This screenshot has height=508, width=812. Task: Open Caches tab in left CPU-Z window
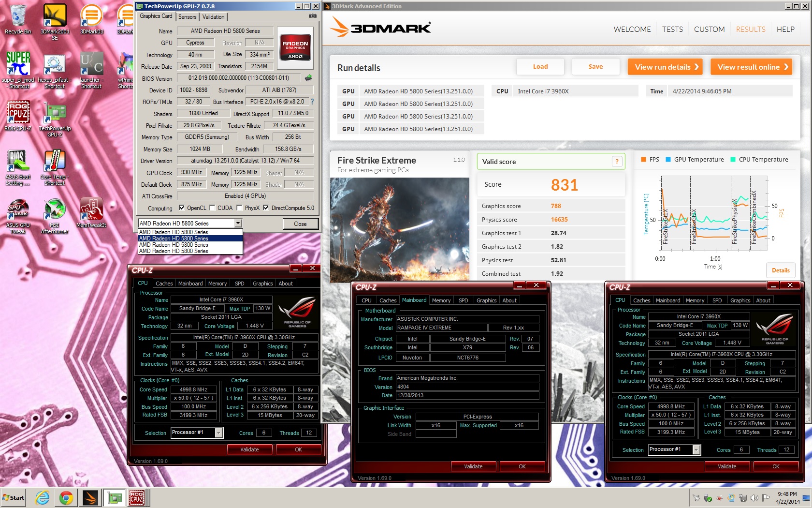coord(164,284)
